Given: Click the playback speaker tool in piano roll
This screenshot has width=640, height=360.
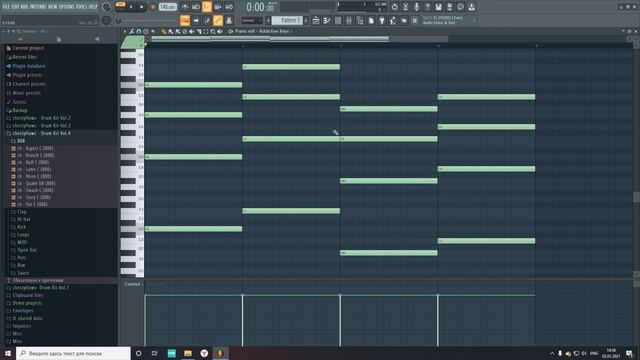Looking at the screenshot, I should 220,31.
